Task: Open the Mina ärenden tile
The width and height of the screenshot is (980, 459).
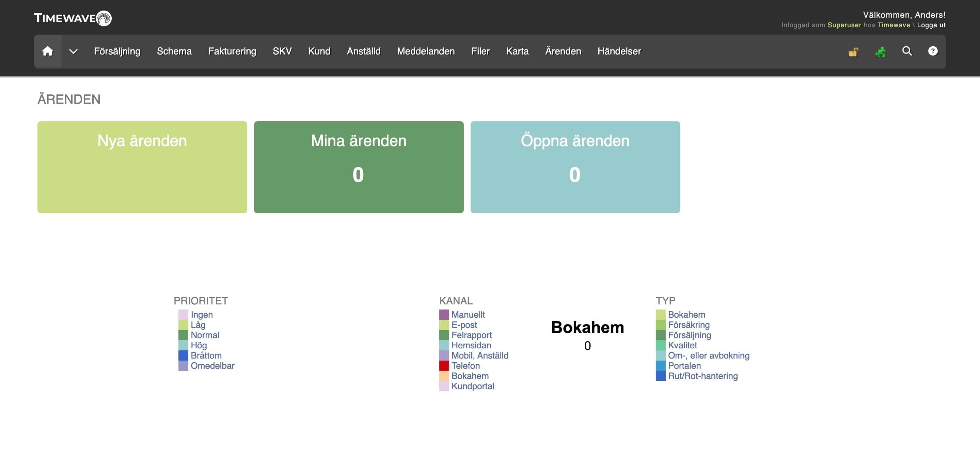Action: [x=359, y=167]
